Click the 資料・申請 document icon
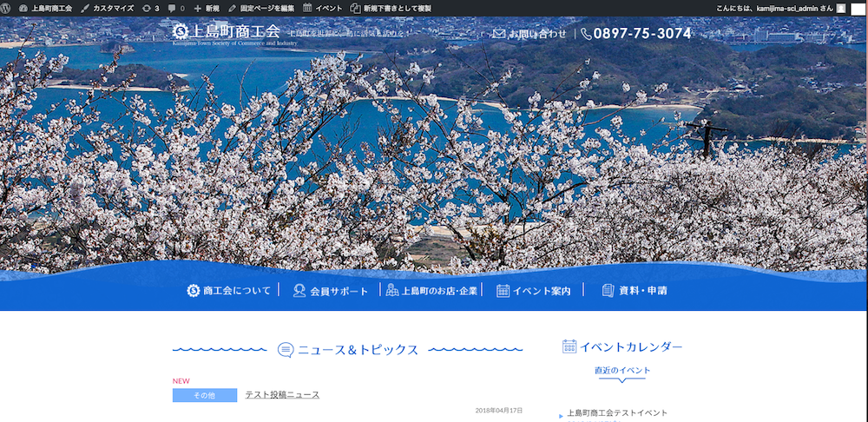This screenshot has width=868, height=422. point(608,291)
